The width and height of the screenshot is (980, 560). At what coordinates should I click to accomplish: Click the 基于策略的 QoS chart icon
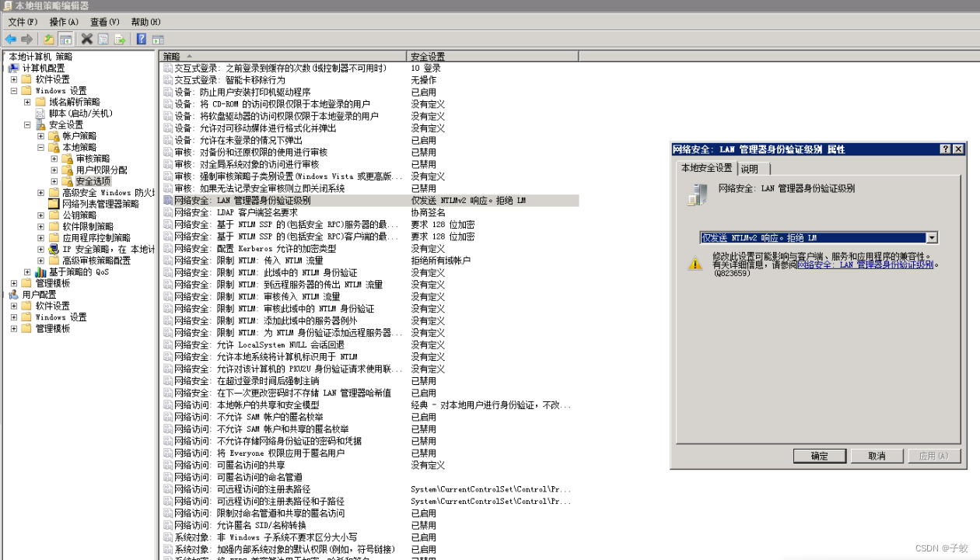pyautogui.click(x=40, y=272)
